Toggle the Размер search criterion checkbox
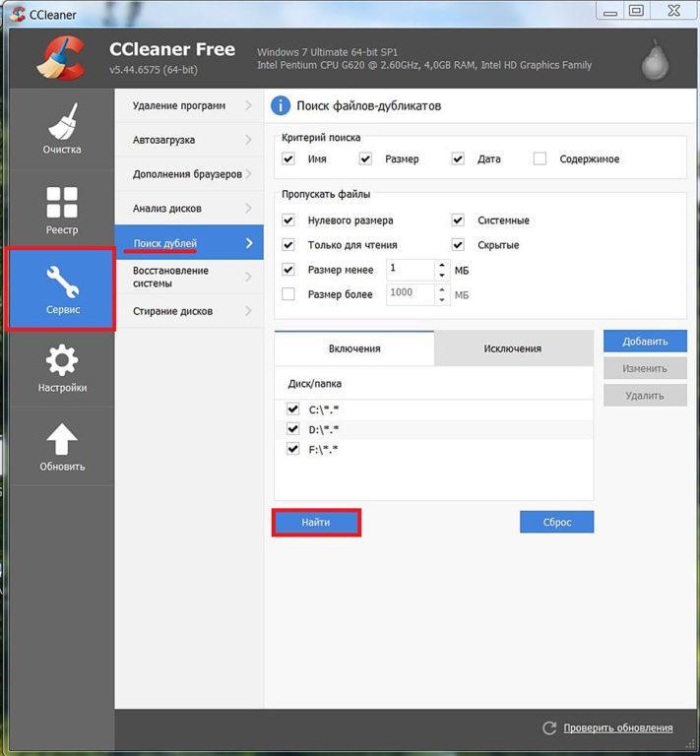 point(365,158)
